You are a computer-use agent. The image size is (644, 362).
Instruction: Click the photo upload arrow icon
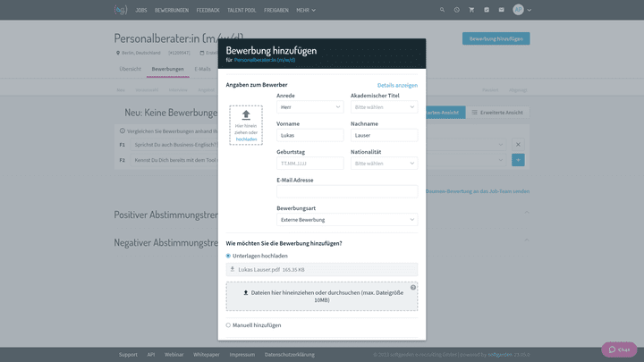(246, 115)
